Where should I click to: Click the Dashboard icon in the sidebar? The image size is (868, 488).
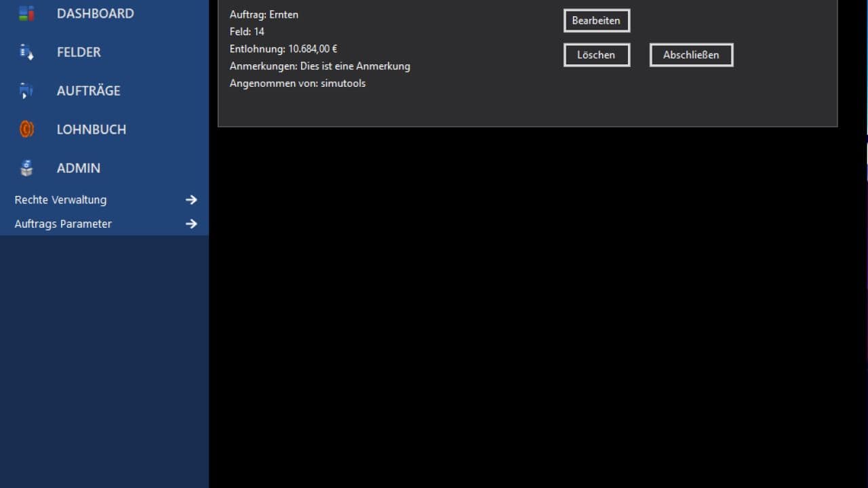(26, 13)
